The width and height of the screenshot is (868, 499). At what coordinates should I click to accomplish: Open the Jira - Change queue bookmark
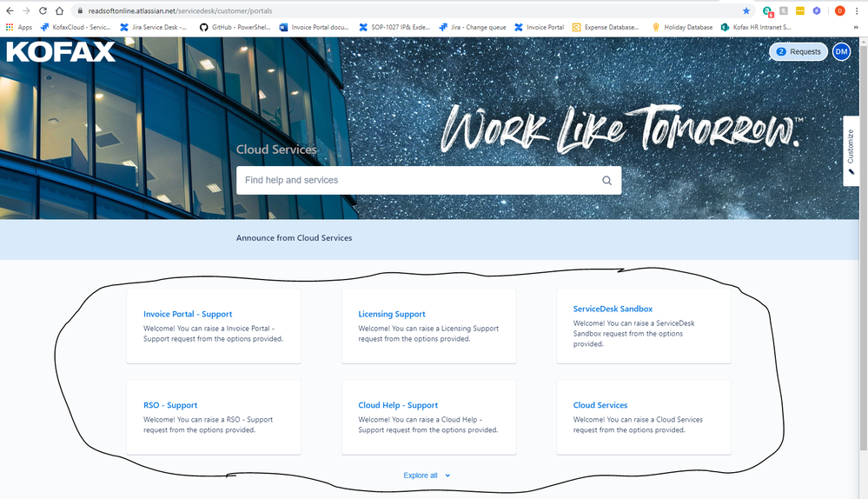pyautogui.click(x=472, y=27)
